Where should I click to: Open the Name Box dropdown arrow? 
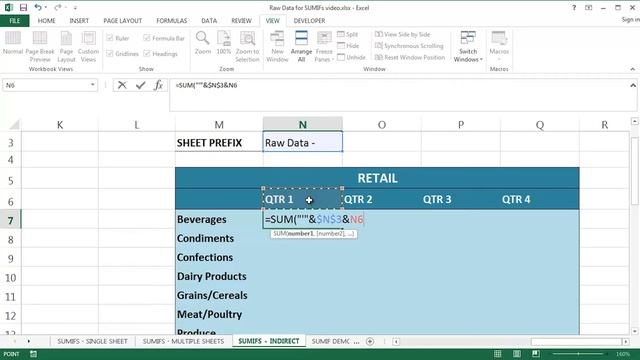pyautogui.click(x=93, y=85)
